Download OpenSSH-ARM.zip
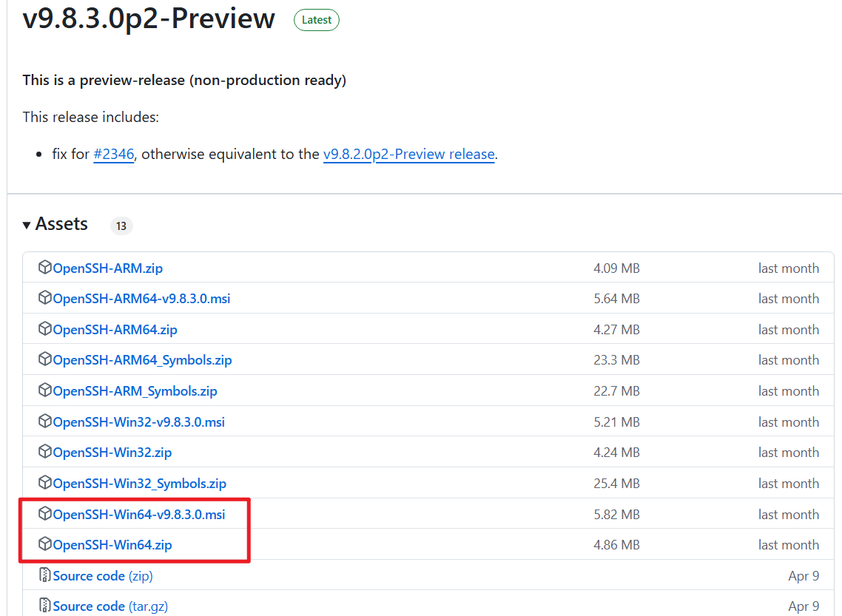This screenshot has height=616, width=842. [x=107, y=268]
